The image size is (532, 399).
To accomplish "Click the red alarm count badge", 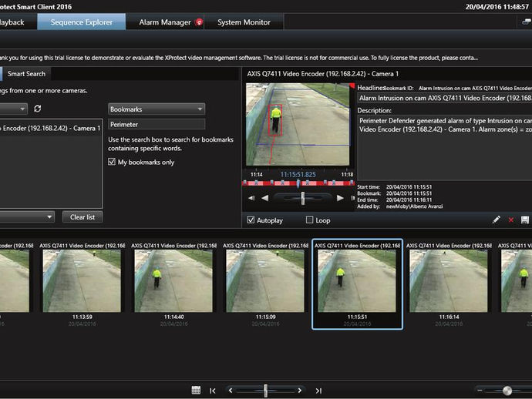I will pyautogui.click(x=199, y=22).
